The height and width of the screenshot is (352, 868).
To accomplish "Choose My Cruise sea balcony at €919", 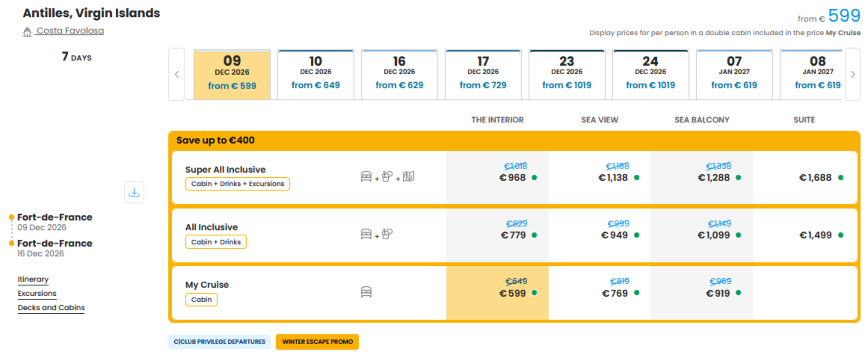I will 702,293.
